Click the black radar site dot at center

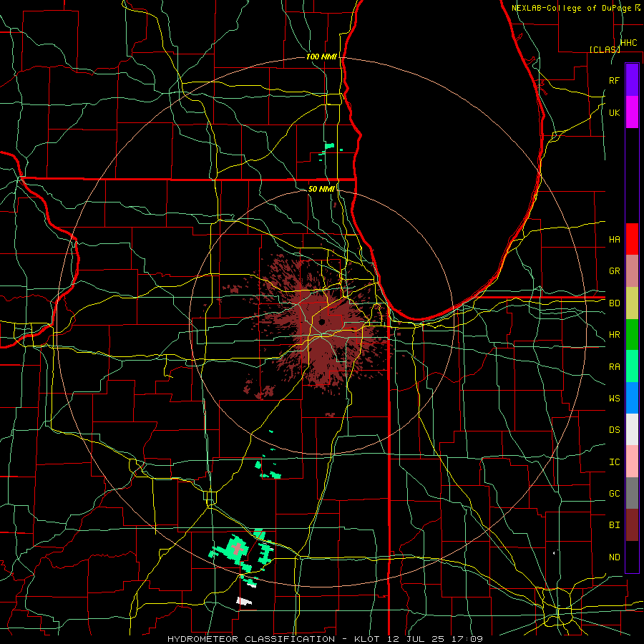pos(321,321)
